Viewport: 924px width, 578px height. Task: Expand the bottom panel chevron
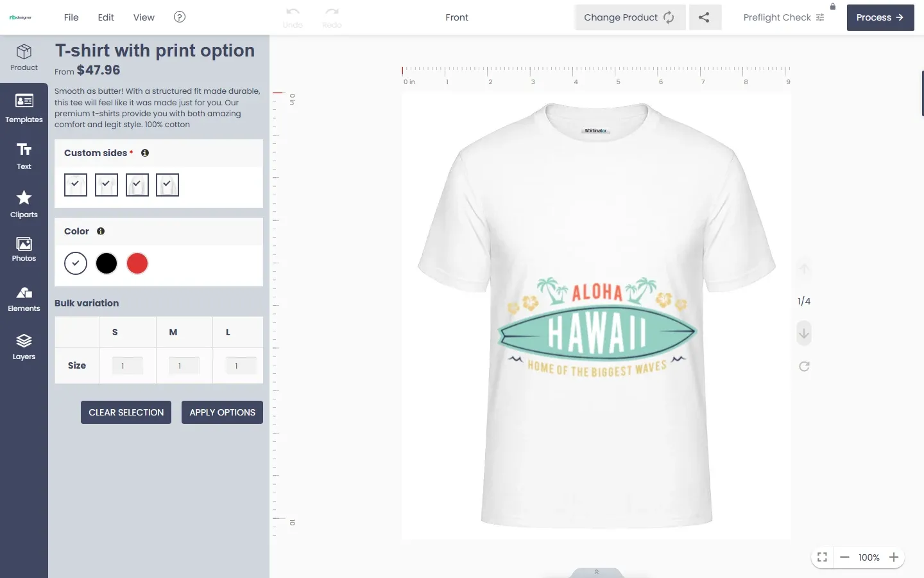tap(596, 572)
